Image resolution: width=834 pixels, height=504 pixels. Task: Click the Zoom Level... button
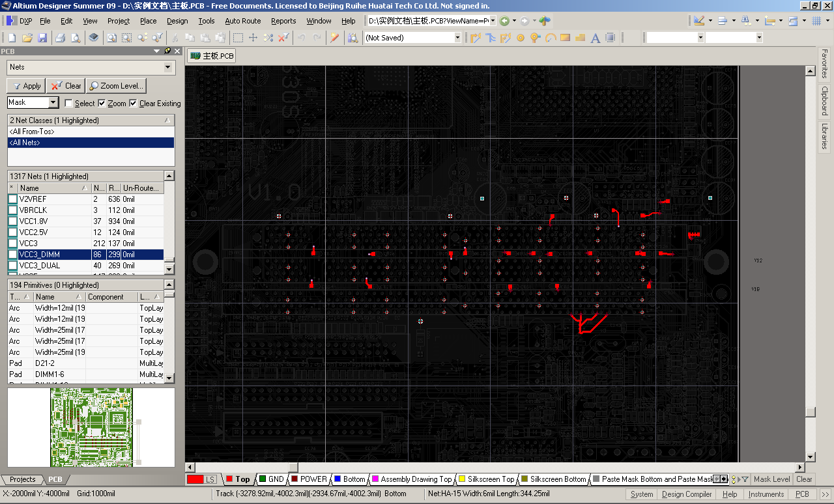point(116,86)
